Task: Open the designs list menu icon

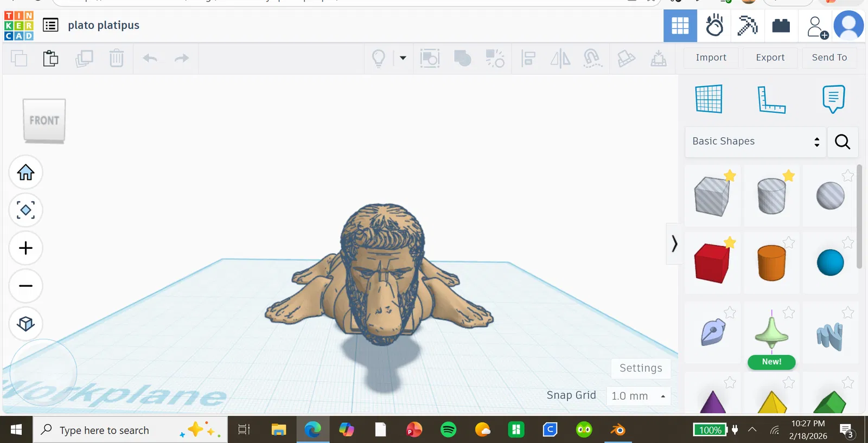Action: tap(50, 25)
